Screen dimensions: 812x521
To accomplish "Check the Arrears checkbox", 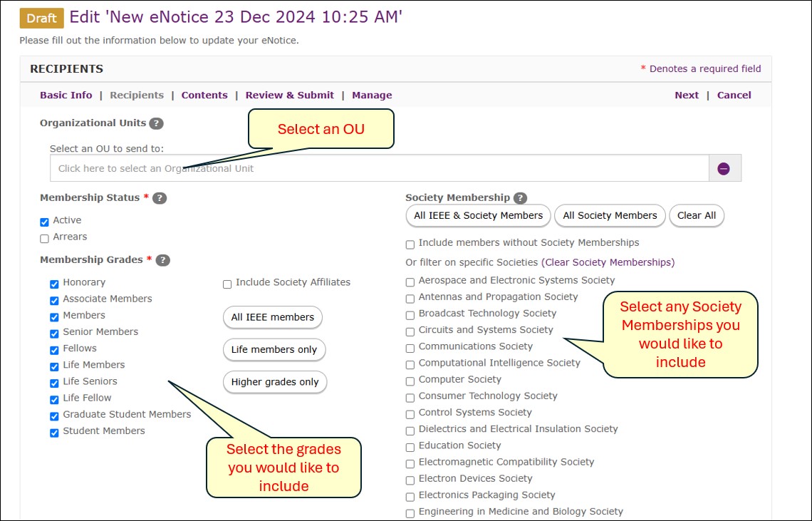I will click(45, 239).
